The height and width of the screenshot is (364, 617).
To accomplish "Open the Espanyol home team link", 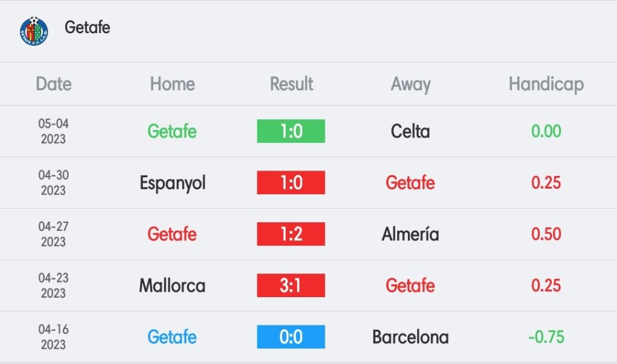I will point(172,183).
